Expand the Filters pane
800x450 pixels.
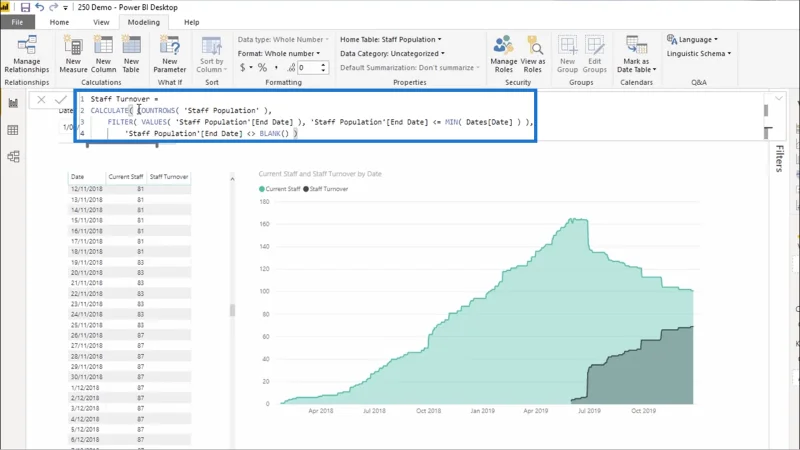tap(780, 158)
